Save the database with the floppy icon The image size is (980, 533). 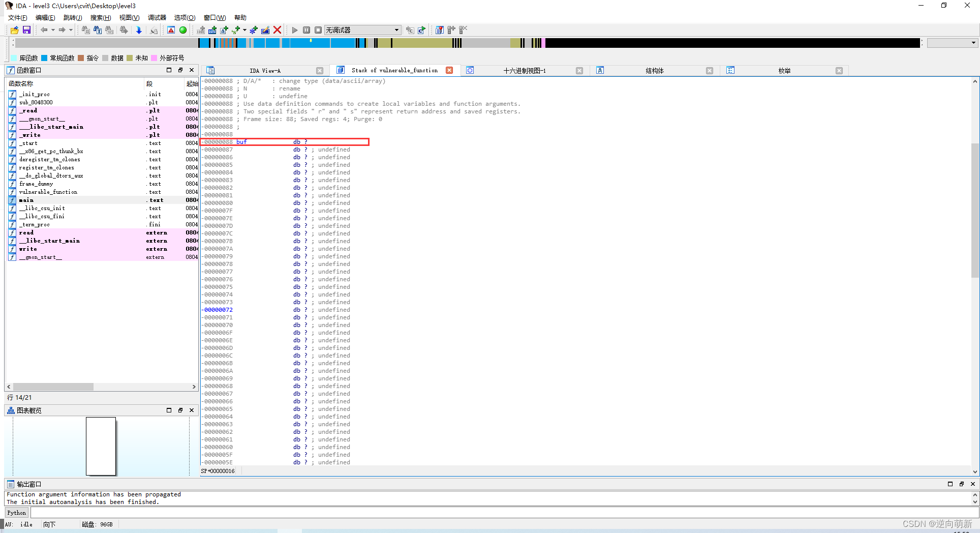pos(26,30)
